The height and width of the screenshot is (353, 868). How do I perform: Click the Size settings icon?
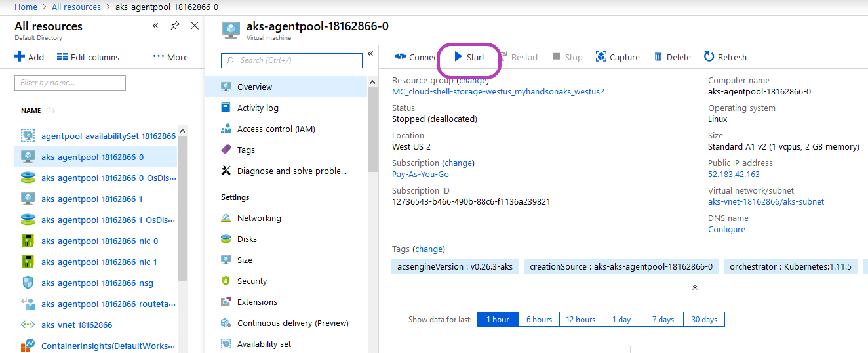coord(226,260)
